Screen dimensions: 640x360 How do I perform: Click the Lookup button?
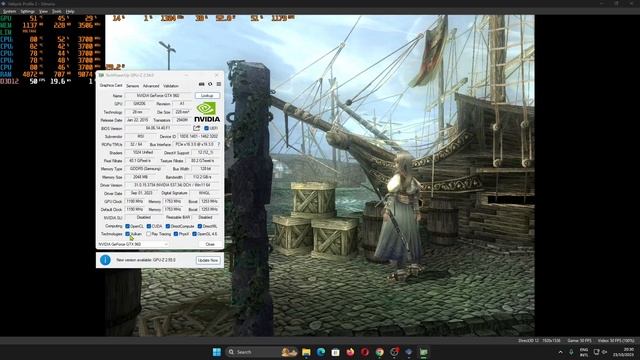[207, 96]
